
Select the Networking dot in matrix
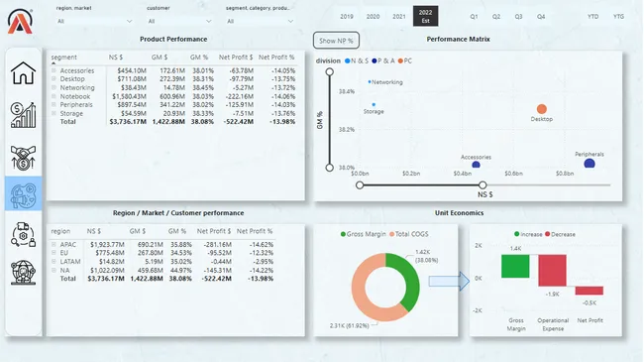click(370, 82)
